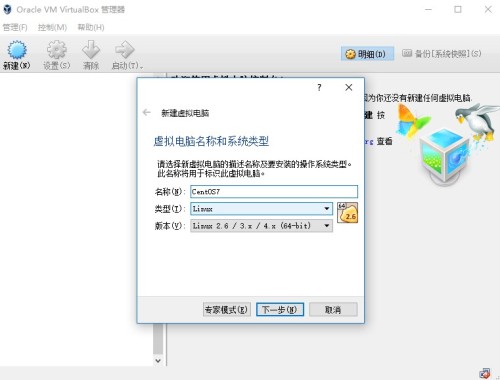Viewport: 500px width, 380px height.
Task: Click the VirtualBox title bar logo icon
Action: click(7, 9)
